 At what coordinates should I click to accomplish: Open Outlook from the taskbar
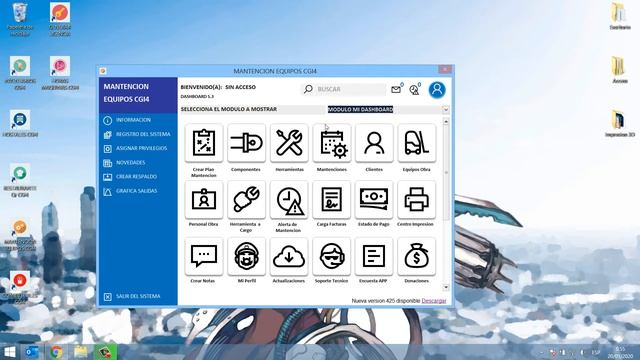click(32, 352)
